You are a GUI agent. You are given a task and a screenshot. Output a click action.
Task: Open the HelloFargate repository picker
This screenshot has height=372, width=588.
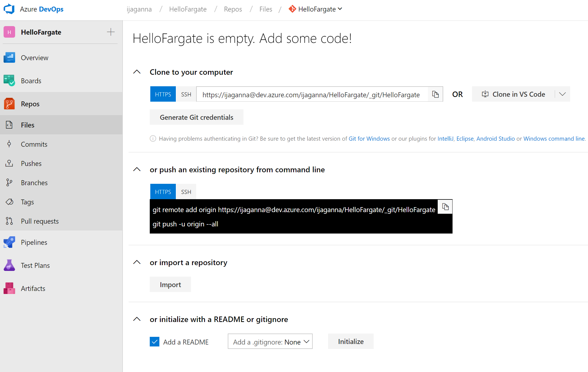[316, 9]
